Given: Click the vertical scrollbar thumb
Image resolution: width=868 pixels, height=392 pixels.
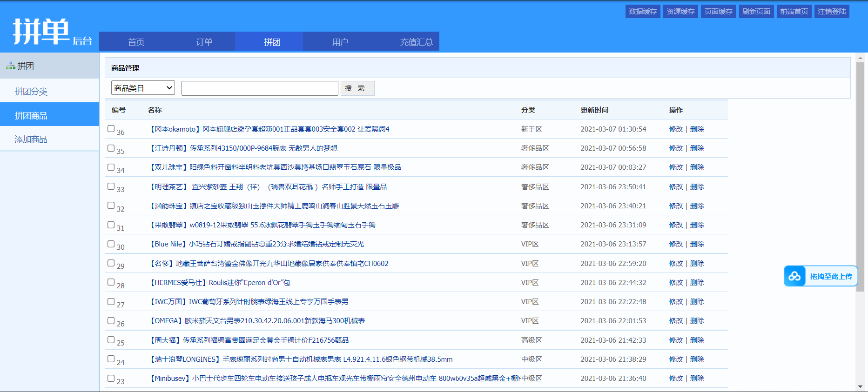Looking at the screenshot, I should pos(860,177).
